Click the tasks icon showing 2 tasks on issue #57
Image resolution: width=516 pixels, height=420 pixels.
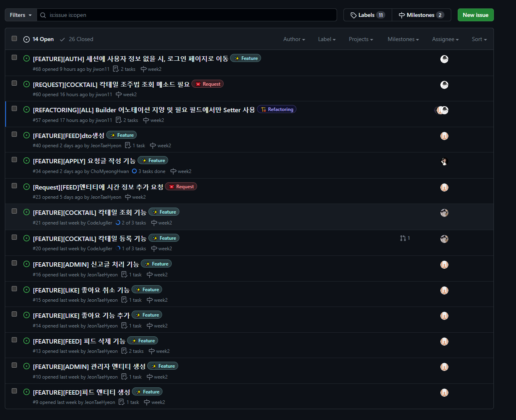pyautogui.click(x=119, y=120)
